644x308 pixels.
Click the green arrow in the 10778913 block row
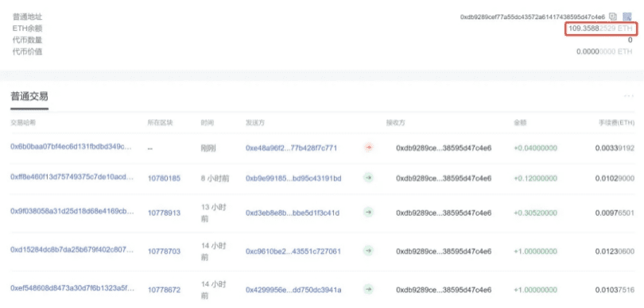coord(368,213)
